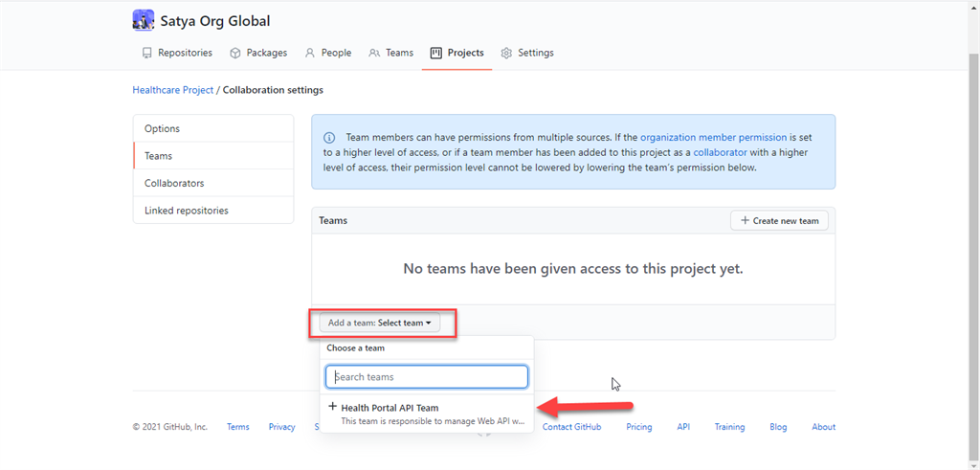Viewport: 980px width, 470px height.
Task: Open organization Settings tab
Action: (x=527, y=53)
